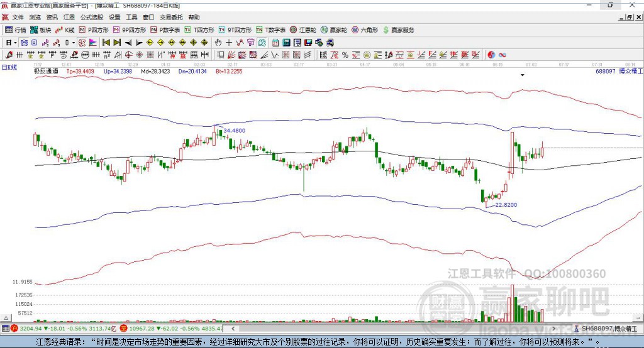Screen dimensions: 644x348
Task: Open the 江恩轮 Gann wheel
Action: point(303,30)
